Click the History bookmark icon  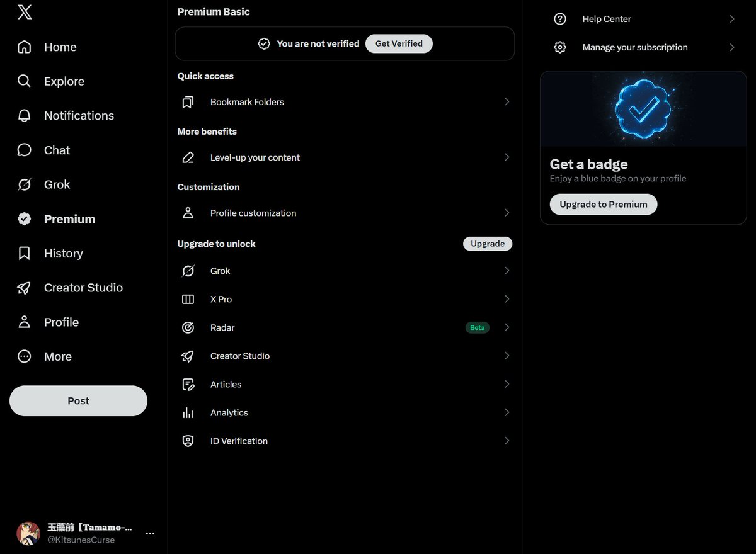(24, 253)
